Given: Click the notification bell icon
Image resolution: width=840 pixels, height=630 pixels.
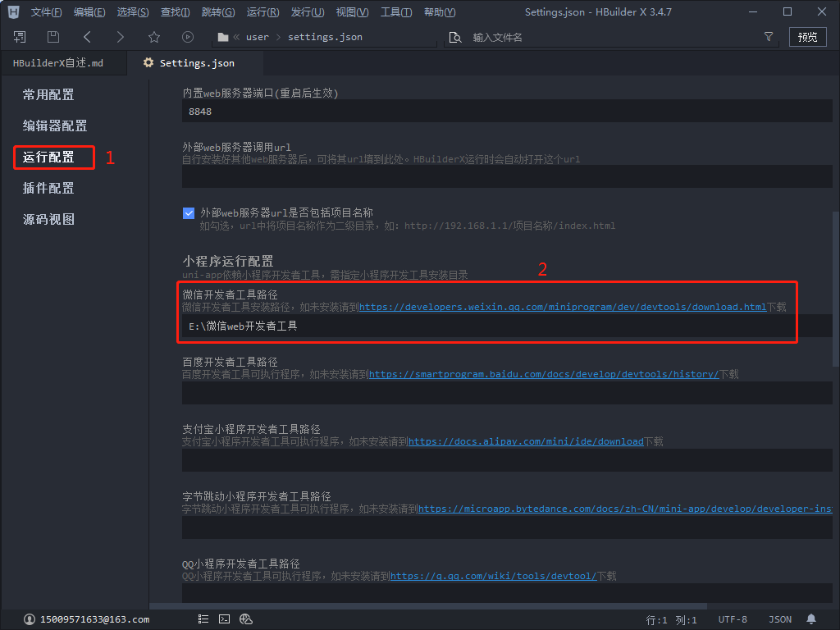Looking at the screenshot, I should coord(811,619).
